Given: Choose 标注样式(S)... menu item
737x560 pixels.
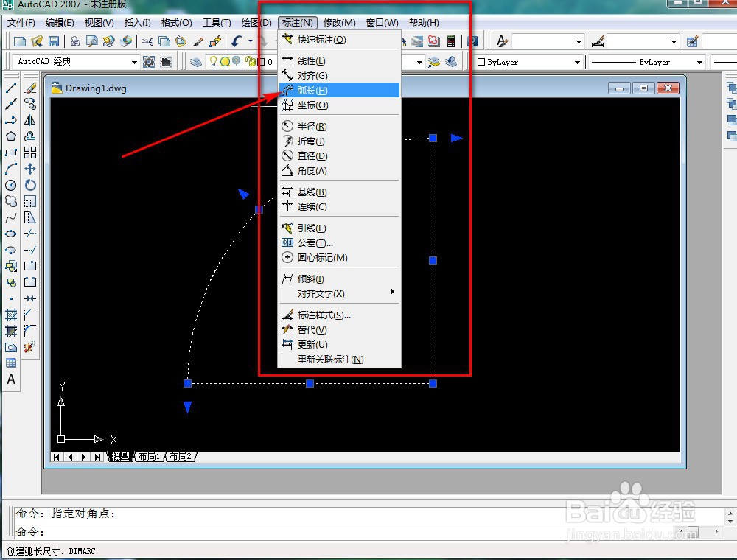Looking at the screenshot, I should 339,315.
